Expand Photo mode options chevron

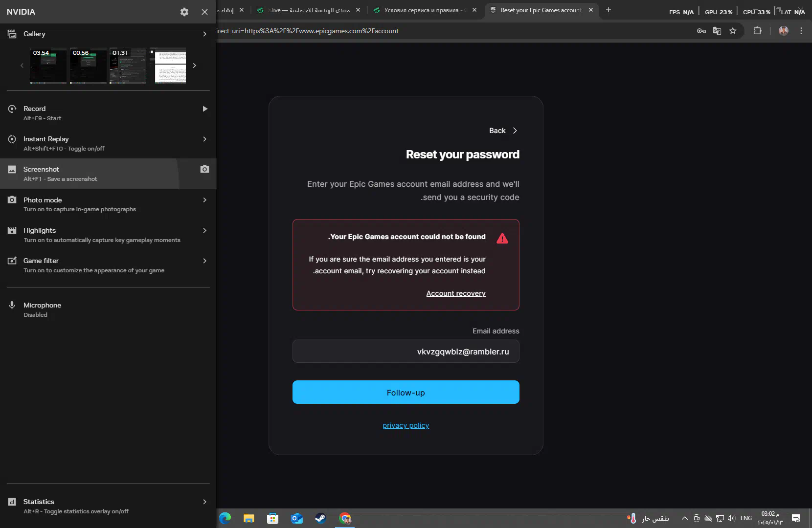click(204, 200)
